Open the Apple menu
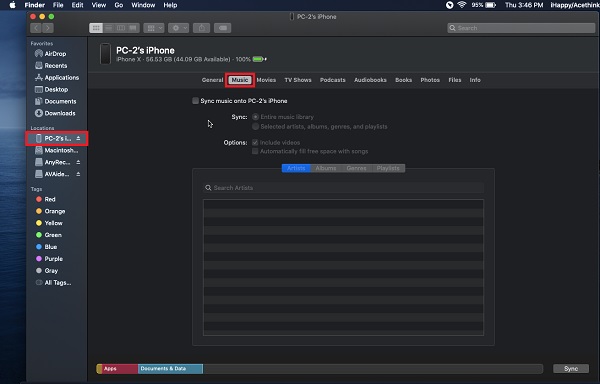600x384 pixels. pyautogui.click(x=13, y=5)
